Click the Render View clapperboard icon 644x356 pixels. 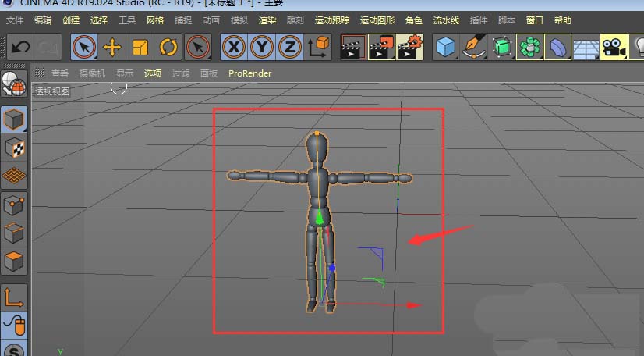354,48
